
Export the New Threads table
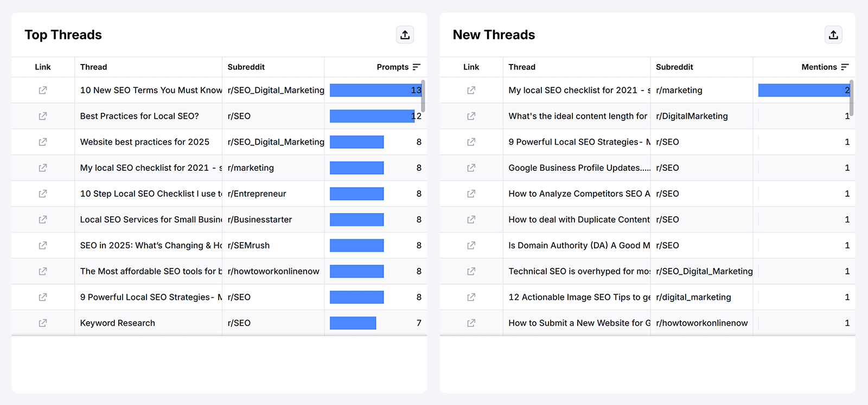(x=833, y=35)
